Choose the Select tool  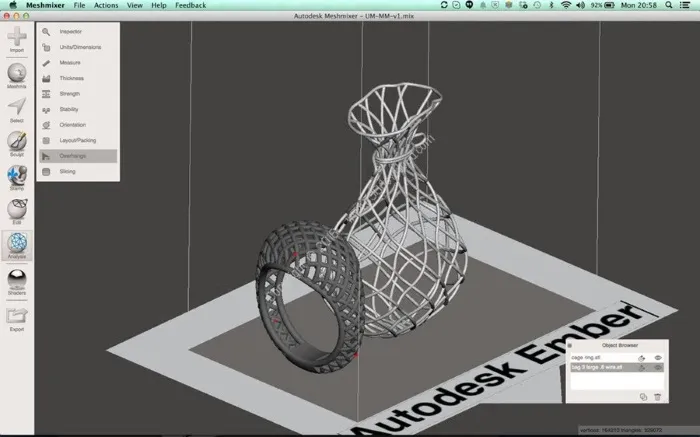coord(17,110)
